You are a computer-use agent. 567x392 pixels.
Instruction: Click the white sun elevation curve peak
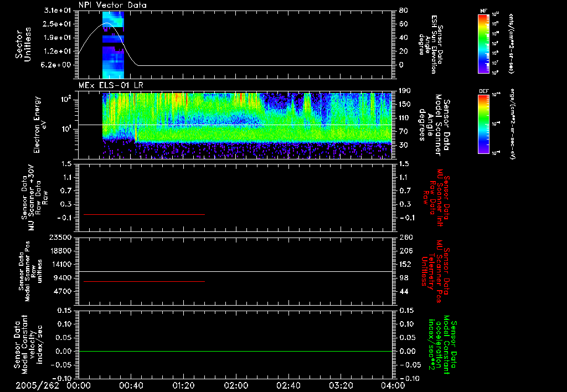click(107, 23)
